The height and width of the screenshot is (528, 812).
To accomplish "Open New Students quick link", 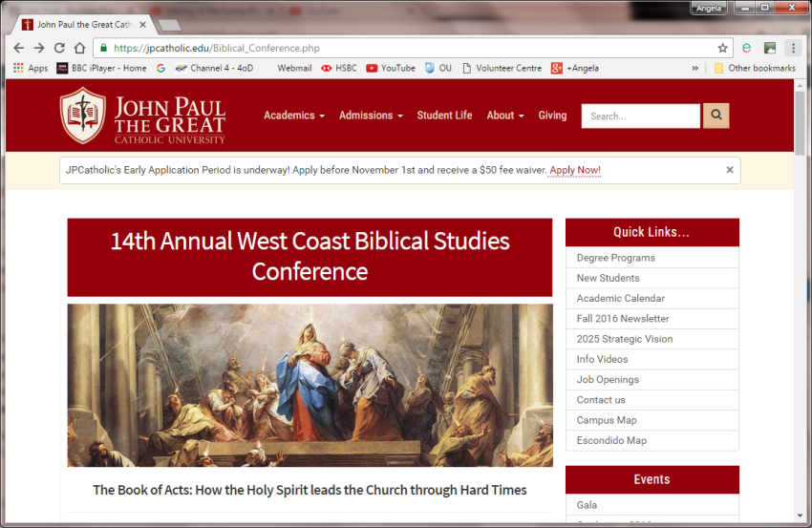I will [652, 278].
